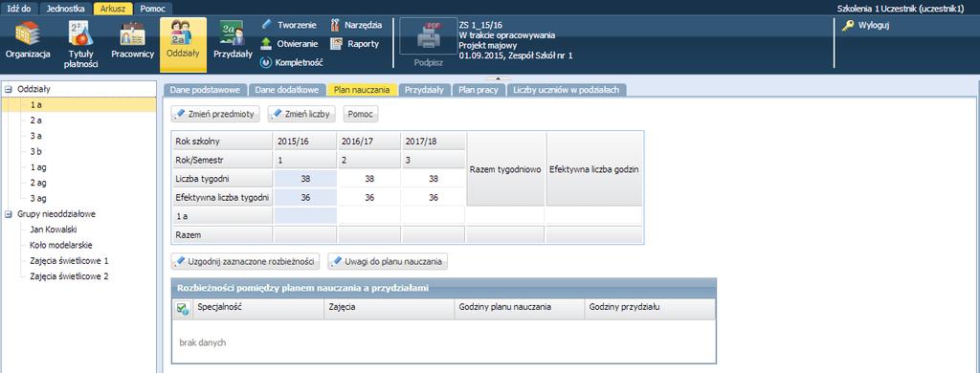The image size is (980, 373).
Task: Run the Kompletność check
Action: pos(291,62)
